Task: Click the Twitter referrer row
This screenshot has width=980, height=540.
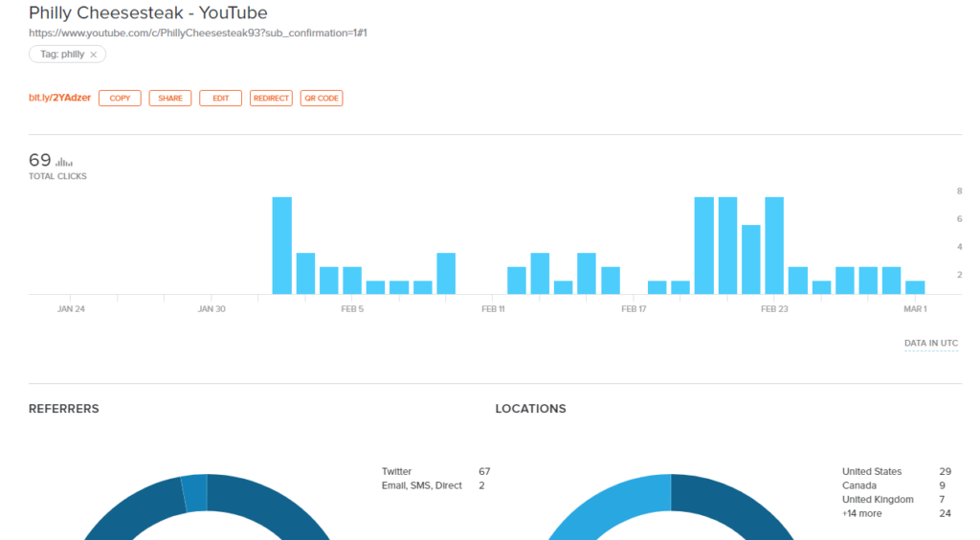Action: point(435,471)
